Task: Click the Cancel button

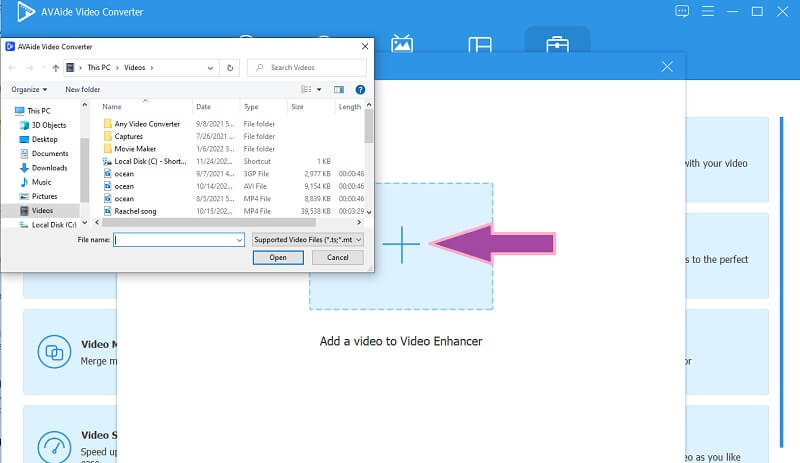Action: coord(338,257)
